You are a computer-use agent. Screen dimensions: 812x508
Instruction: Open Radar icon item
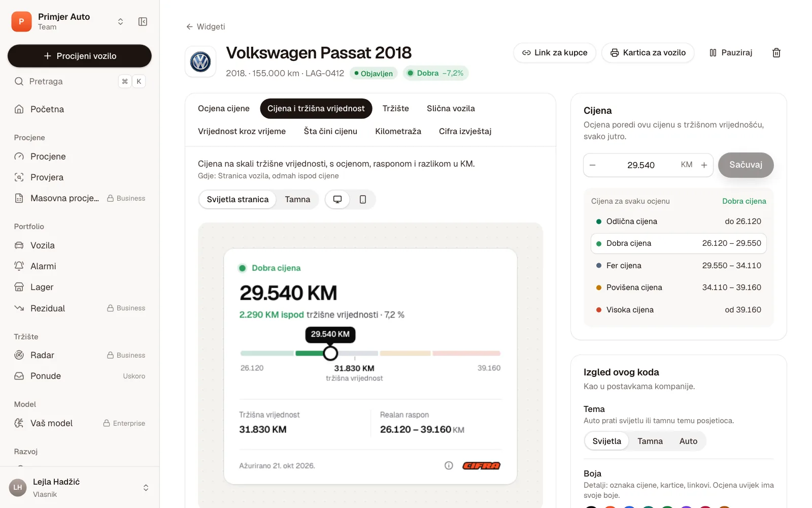pyautogui.click(x=19, y=355)
